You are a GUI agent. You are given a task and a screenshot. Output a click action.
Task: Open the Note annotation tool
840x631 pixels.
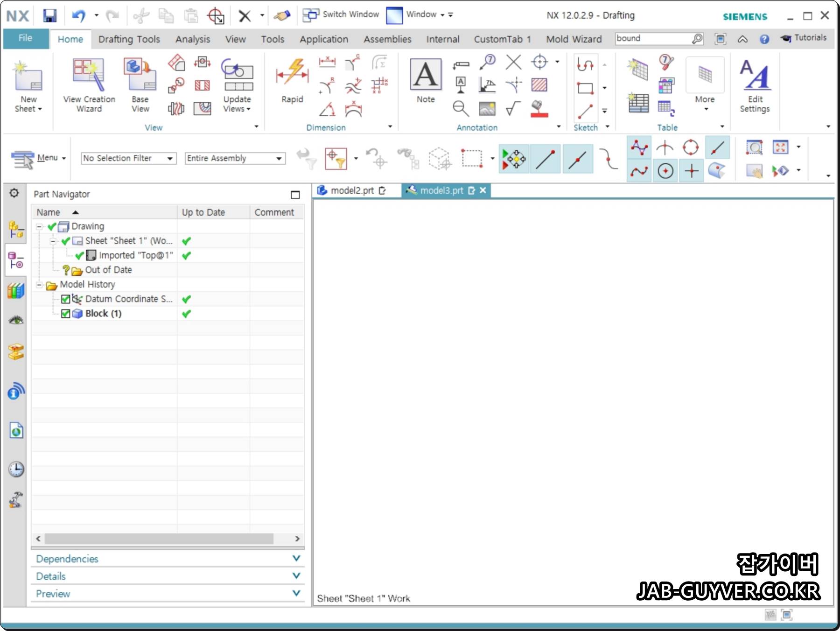click(426, 81)
